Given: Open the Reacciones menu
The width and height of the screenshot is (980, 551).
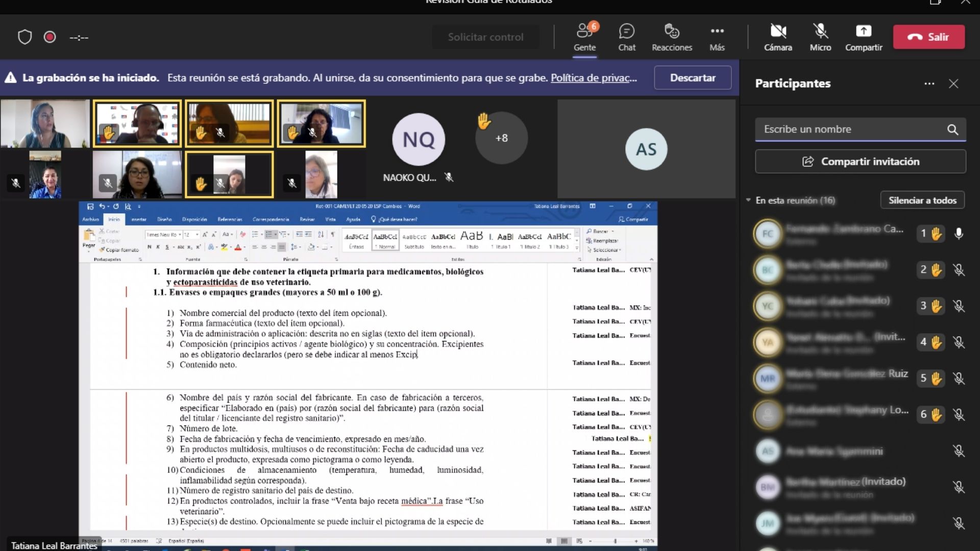Looking at the screenshot, I should [x=672, y=37].
